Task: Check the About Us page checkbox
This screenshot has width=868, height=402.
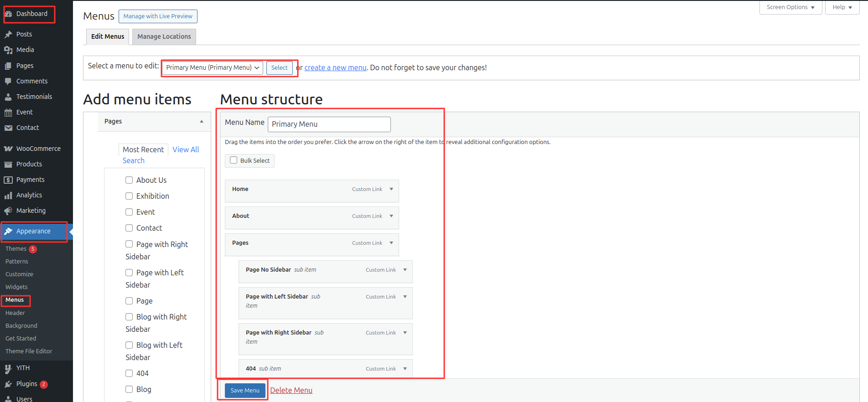Action: (x=129, y=180)
